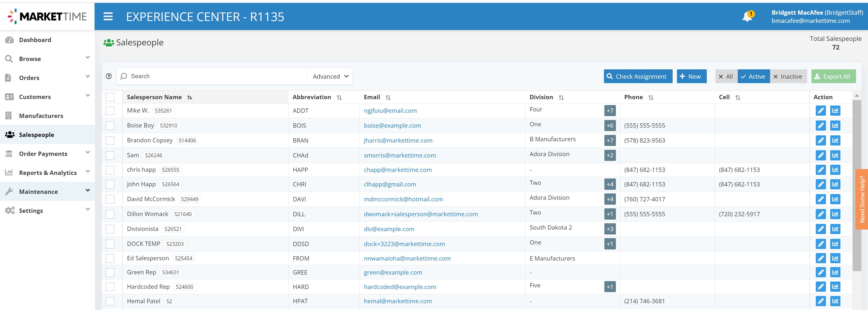
Task: Open the hamburger menu icon
Action: pyautogui.click(x=108, y=16)
